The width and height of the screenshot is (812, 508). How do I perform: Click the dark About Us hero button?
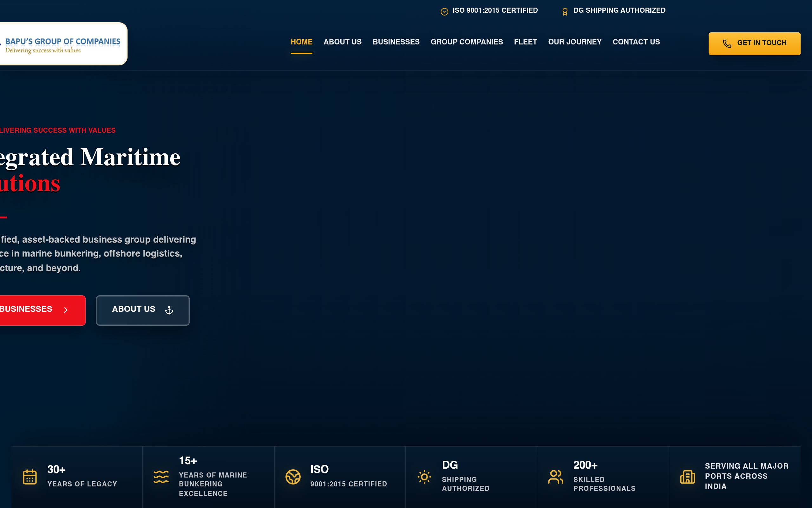click(143, 311)
